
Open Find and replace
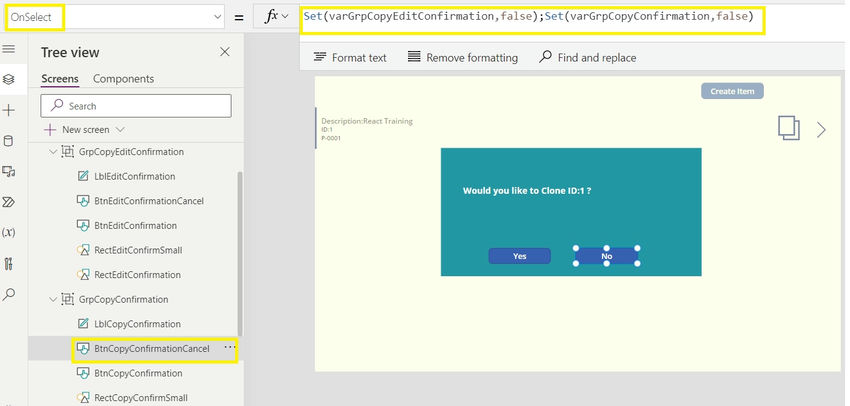(x=588, y=57)
